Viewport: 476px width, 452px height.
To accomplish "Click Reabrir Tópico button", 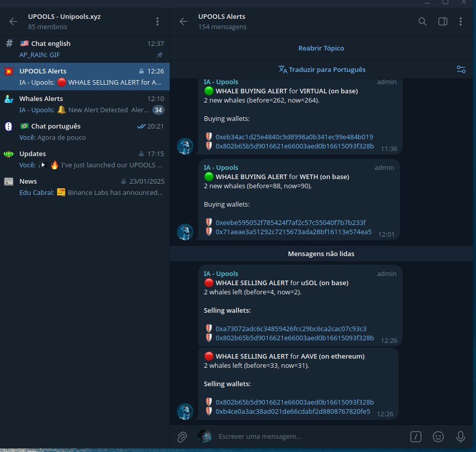I will tap(321, 48).
